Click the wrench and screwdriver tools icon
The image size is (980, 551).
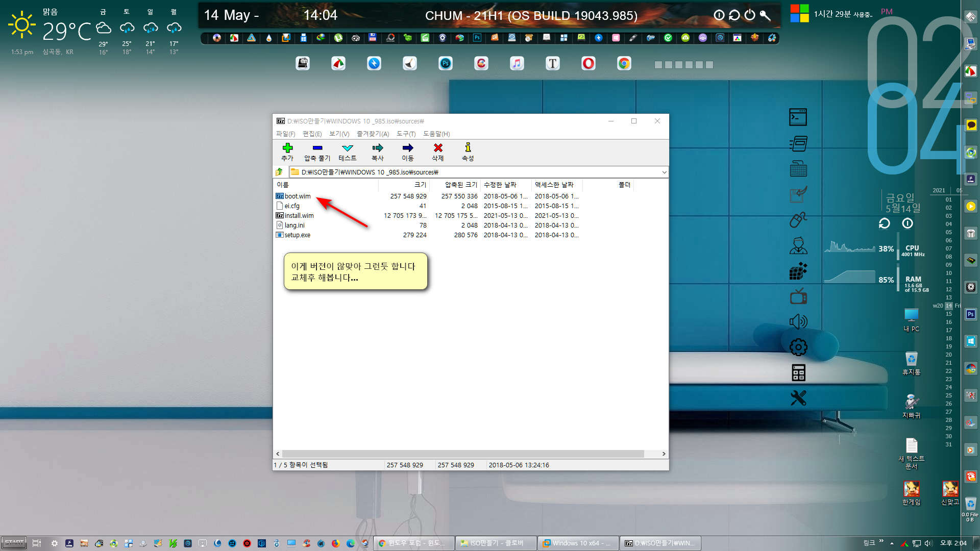coord(798,398)
